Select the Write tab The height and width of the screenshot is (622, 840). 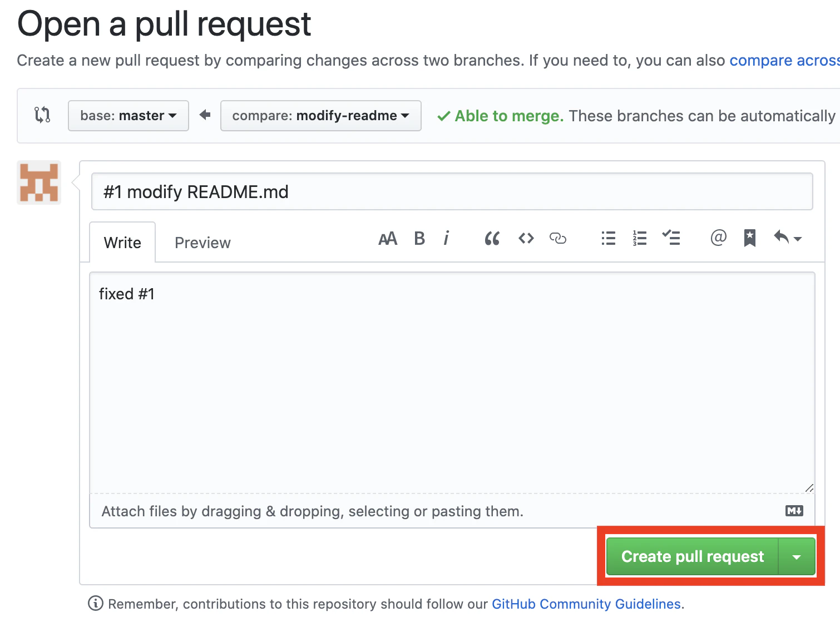pos(122,243)
